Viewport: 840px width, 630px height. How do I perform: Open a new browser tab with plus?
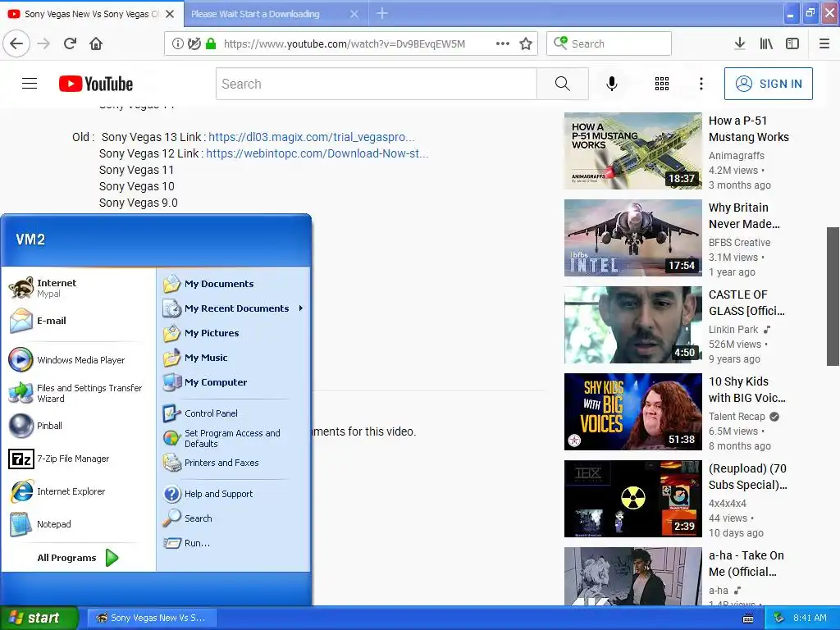click(x=382, y=13)
